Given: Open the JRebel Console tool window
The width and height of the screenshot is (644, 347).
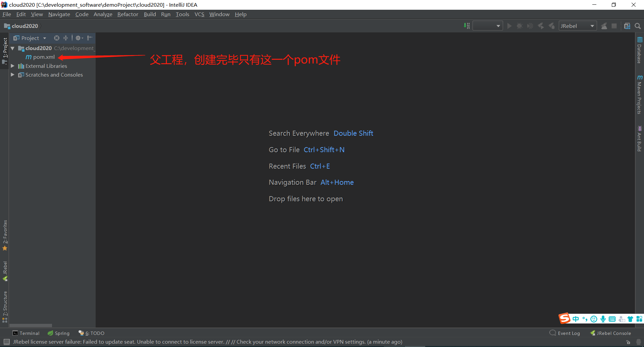Looking at the screenshot, I should click(610, 333).
